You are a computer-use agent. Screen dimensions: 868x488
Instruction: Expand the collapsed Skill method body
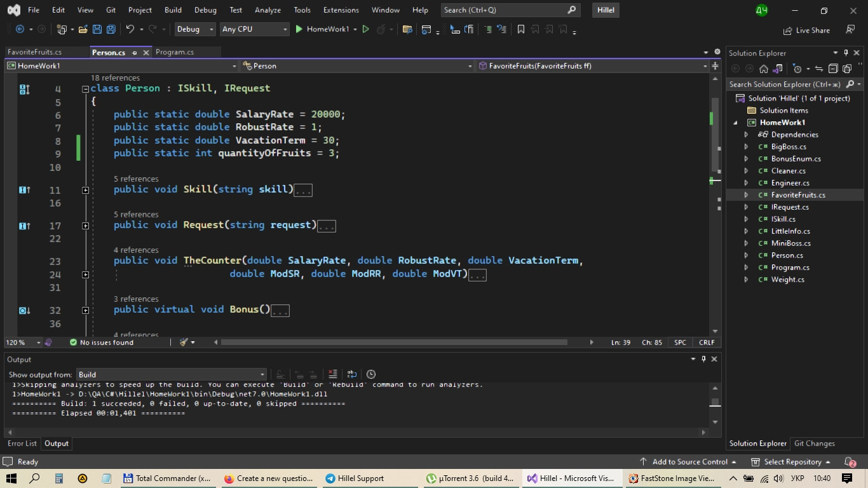(x=85, y=190)
